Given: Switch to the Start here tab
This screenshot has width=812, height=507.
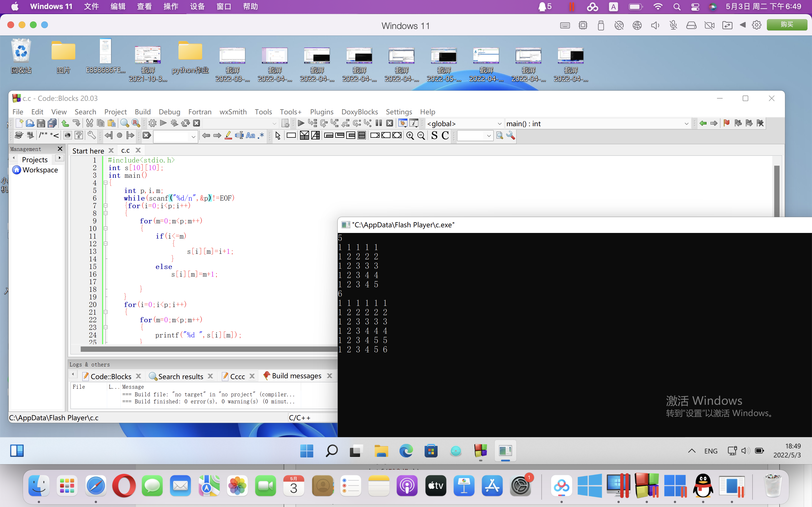Looking at the screenshot, I should pos(88,151).
